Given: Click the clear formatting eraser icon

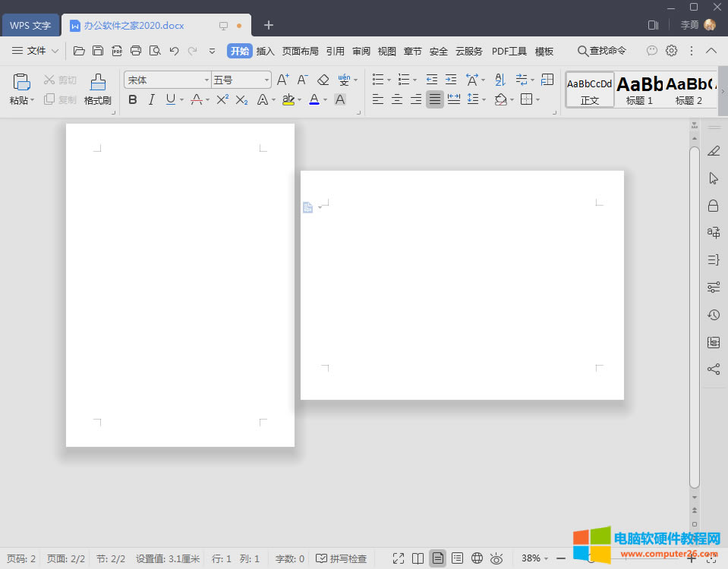Looking at the screenshot, I should click(x=323, y=80).
